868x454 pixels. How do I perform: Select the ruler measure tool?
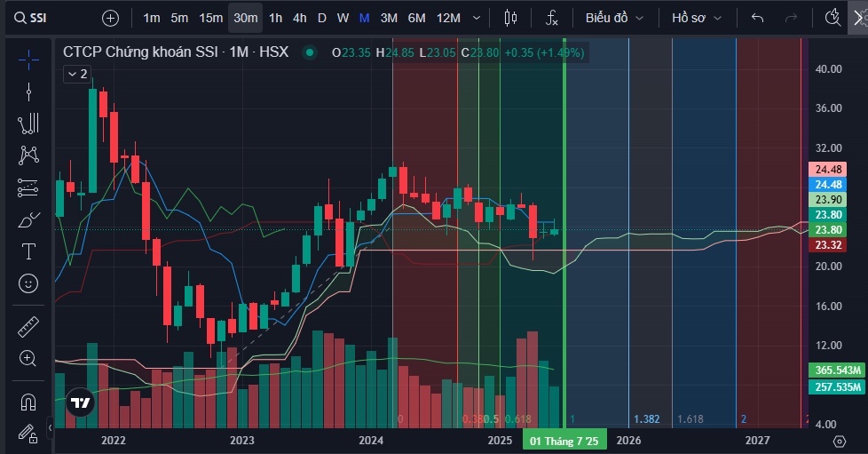tap(28, 327)
